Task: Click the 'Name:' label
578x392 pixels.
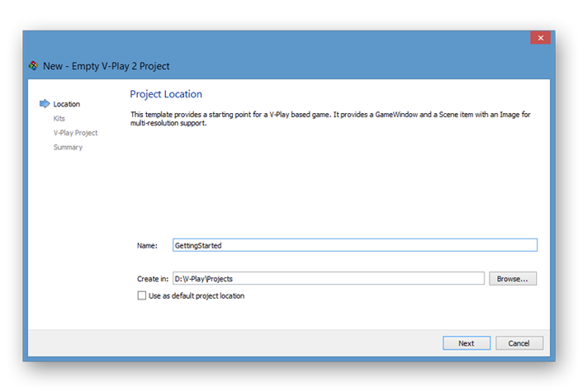Action: coord(147,245)
